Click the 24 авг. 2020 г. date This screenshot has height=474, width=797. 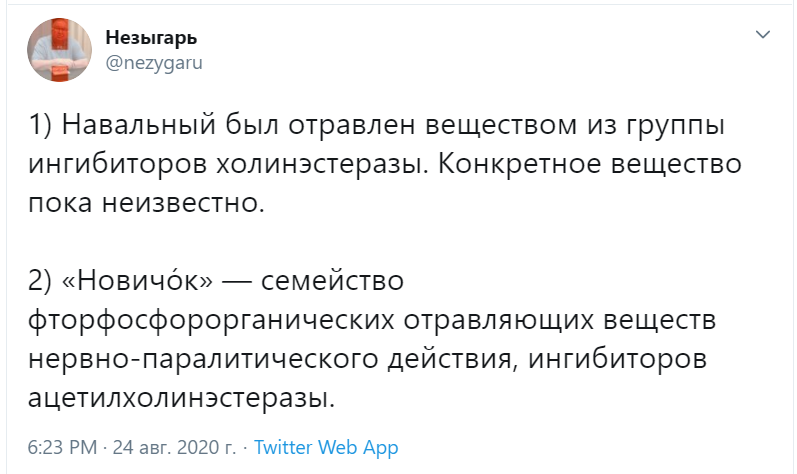click(x=174, y=448)
